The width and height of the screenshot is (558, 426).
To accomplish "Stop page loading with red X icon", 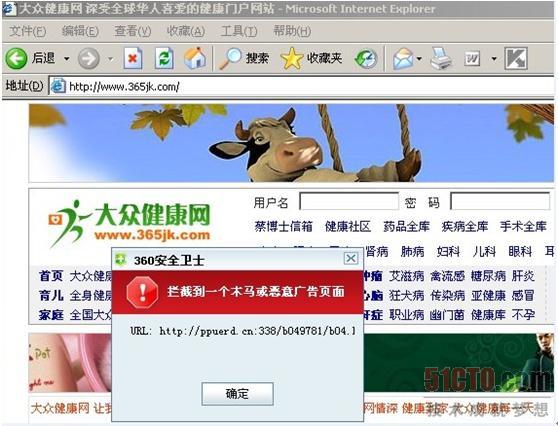I will tap(133, 58).
